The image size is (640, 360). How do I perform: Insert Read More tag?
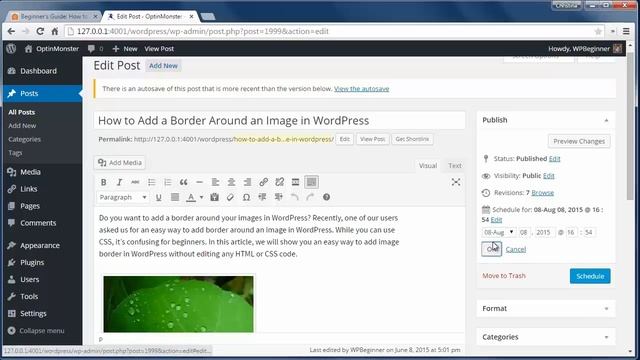pyautogui.click(x=295, y=182)
